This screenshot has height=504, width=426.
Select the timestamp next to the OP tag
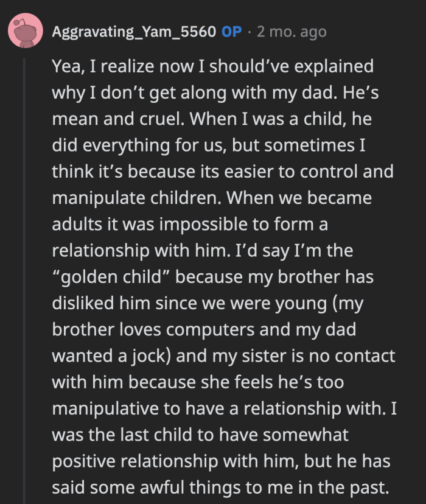[x=292, y=32]
